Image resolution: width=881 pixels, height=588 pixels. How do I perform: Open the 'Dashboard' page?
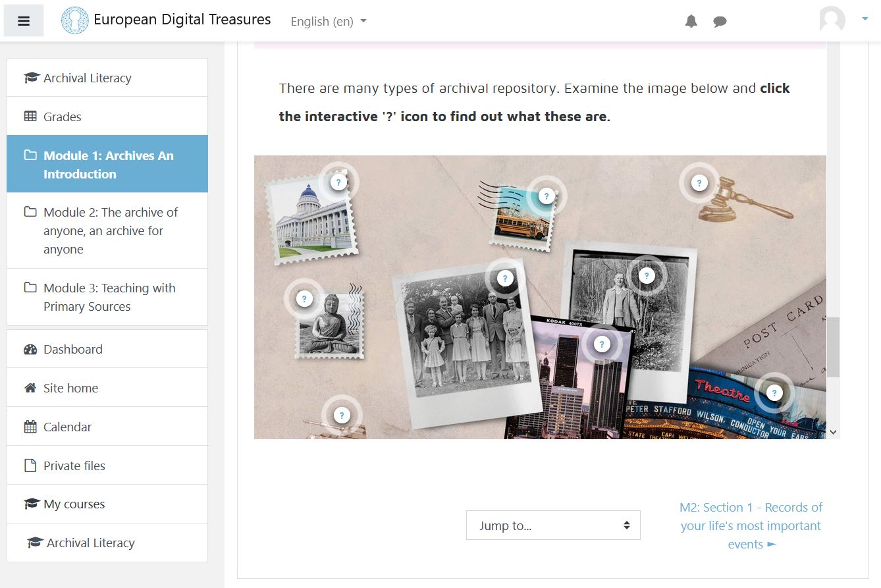[x=72, y=348]
